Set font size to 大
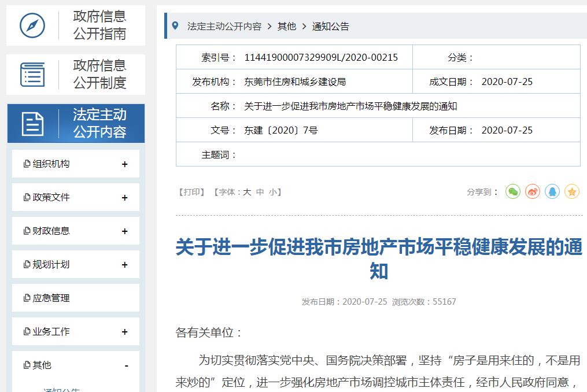Viewport: 587px width, 392px height. pyautogui.click(x=247, y=192)
